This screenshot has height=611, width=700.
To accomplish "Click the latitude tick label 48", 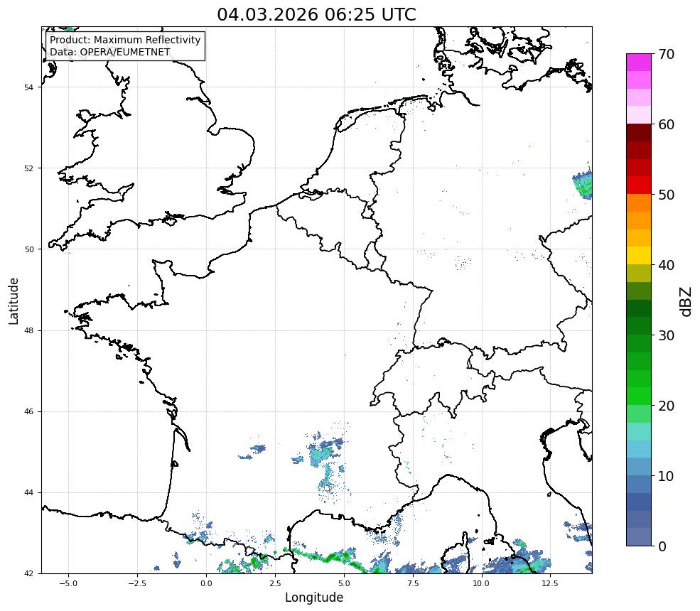I will (x=28, y=330).
